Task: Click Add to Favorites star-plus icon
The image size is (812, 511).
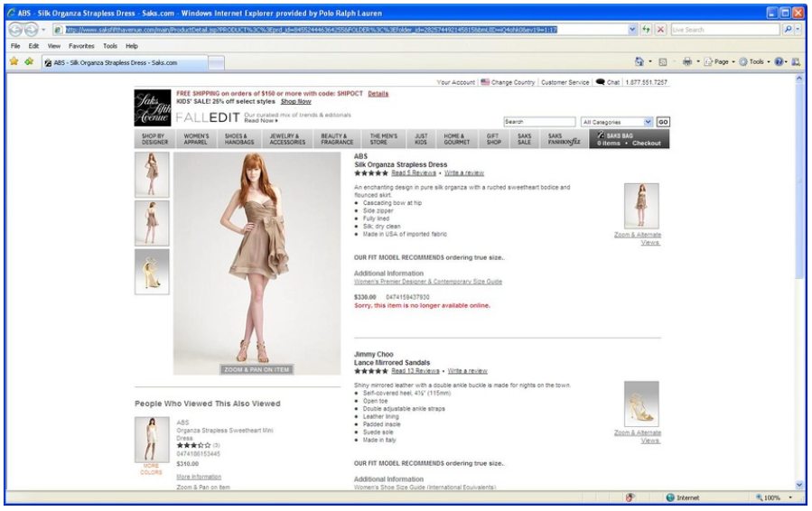Action: click(29, 61)
